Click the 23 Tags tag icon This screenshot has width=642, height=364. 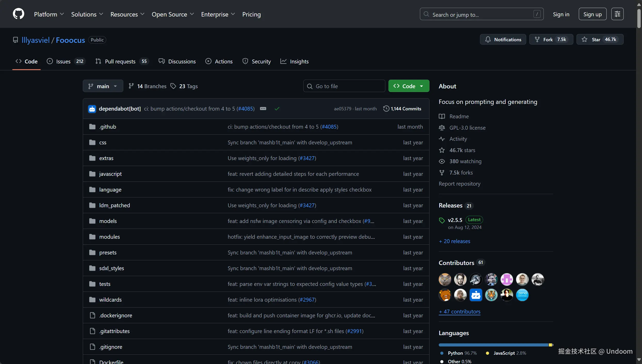pyautogui.click(x=173, y=86)
